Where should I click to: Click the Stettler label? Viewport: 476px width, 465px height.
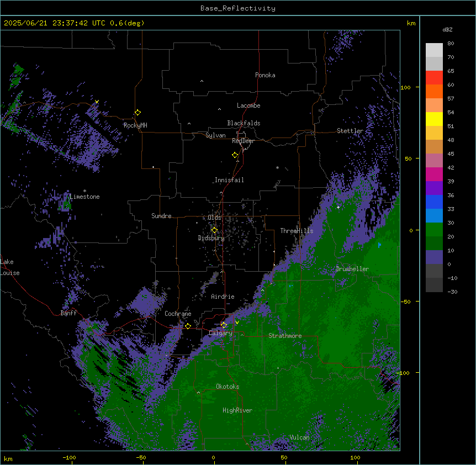tap(350, 131)
